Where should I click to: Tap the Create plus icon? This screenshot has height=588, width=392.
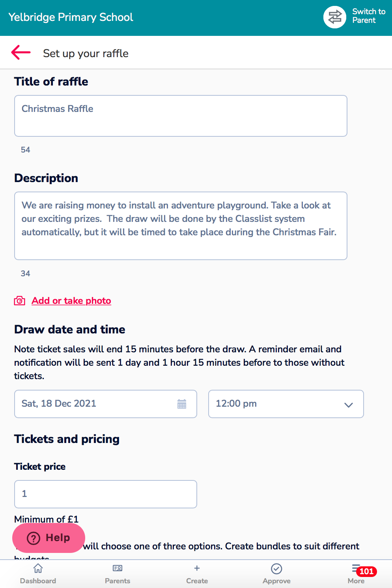(197, 568)
